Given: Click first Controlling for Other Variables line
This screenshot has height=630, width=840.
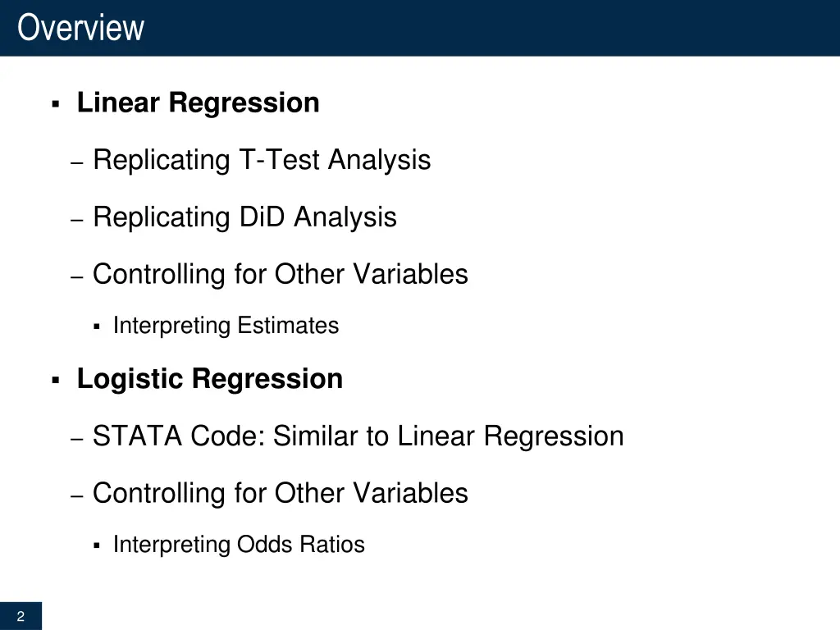Looking at the screenshot, I should coord(281,274).
